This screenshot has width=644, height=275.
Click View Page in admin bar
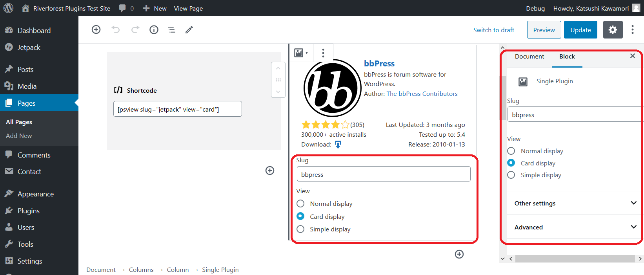coord(188,8)
